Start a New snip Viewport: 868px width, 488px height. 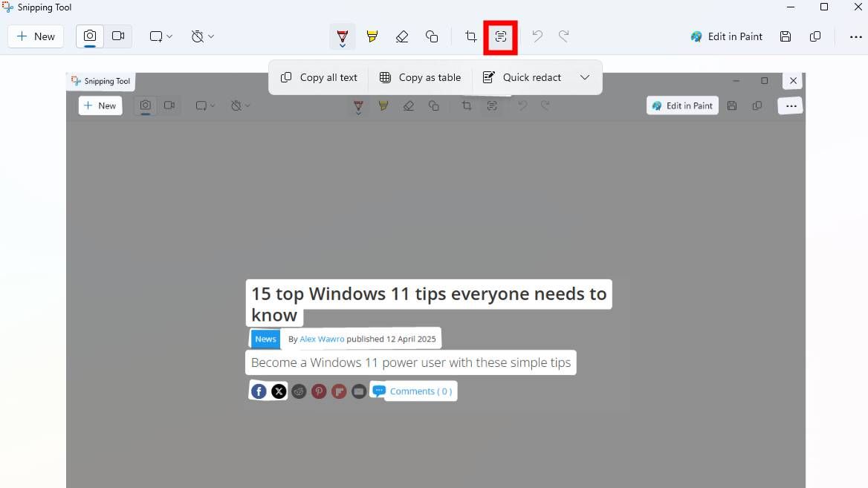tap(35, 36)
